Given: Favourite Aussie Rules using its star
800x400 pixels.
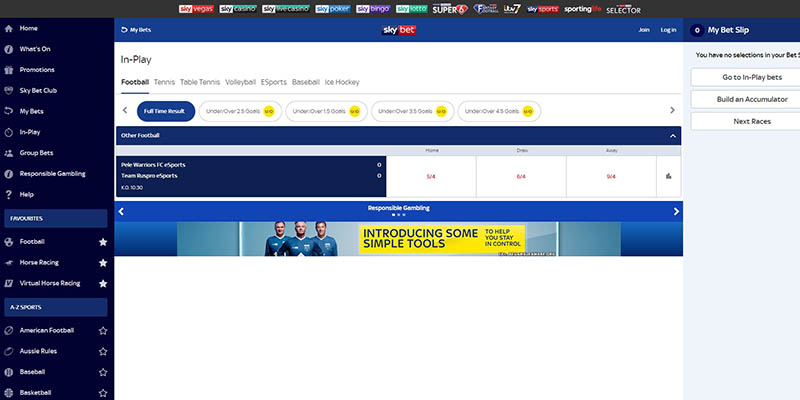Looking at the screenshot, I should [103, 352].
